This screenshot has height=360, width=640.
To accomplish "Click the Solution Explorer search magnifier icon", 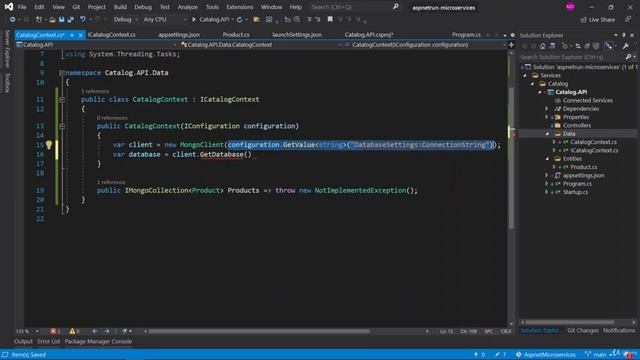I will coord(629,57).
